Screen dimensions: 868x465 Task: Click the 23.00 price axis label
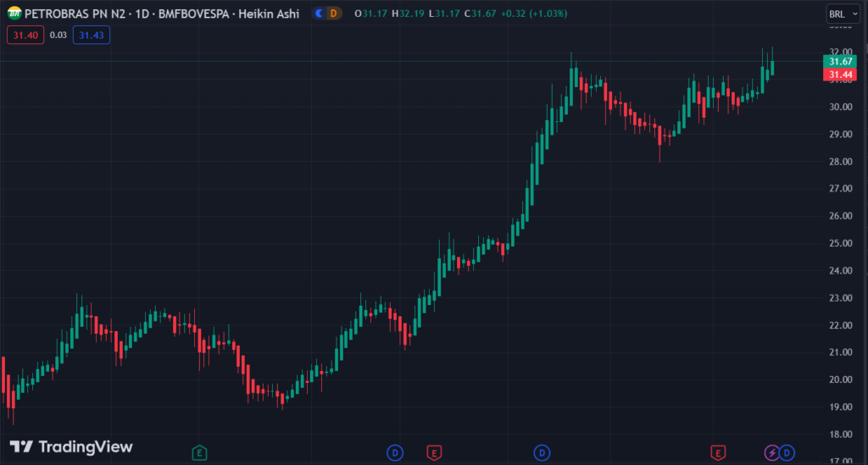840,298
